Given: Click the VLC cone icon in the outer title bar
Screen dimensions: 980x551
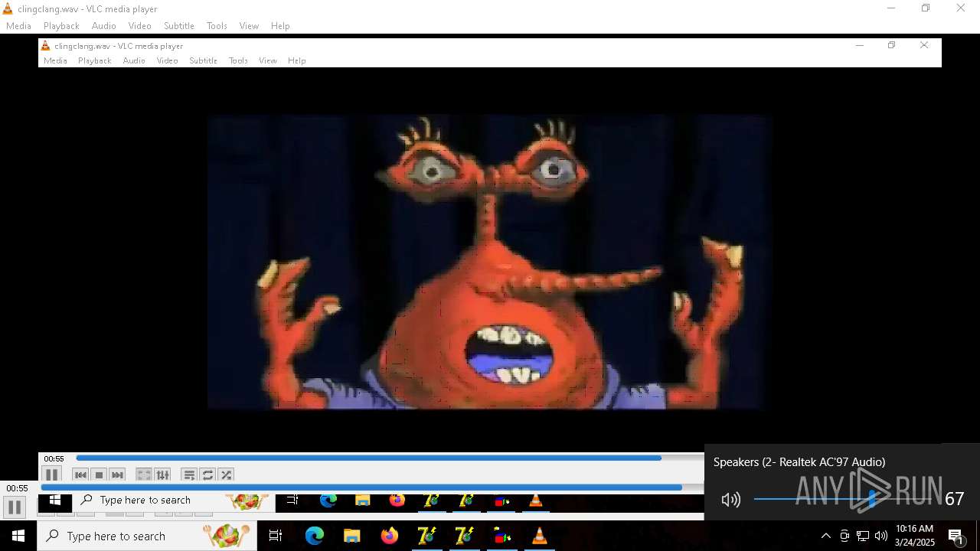Looking at the screenshot, I should (x=8, y=9).
